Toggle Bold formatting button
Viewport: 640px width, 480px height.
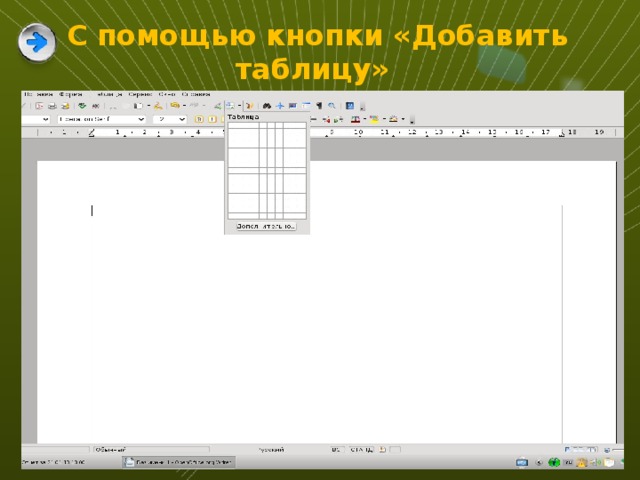[199, 119]
